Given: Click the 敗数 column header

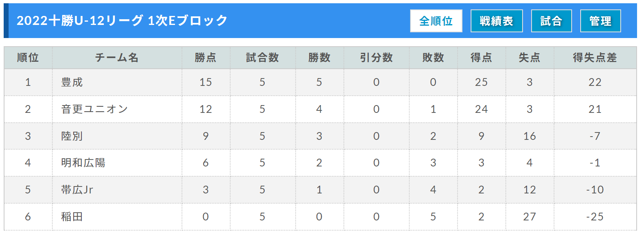Looking at the screenshot, I should pos(433,58).
